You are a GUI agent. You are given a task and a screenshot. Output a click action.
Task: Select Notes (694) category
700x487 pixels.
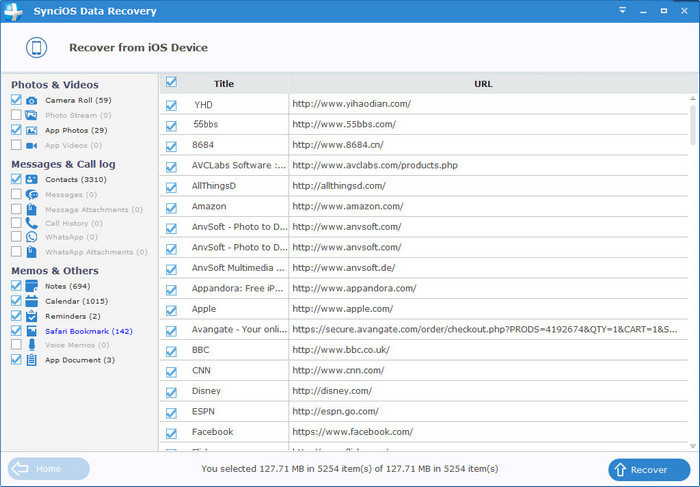click(x=67, y=286)
